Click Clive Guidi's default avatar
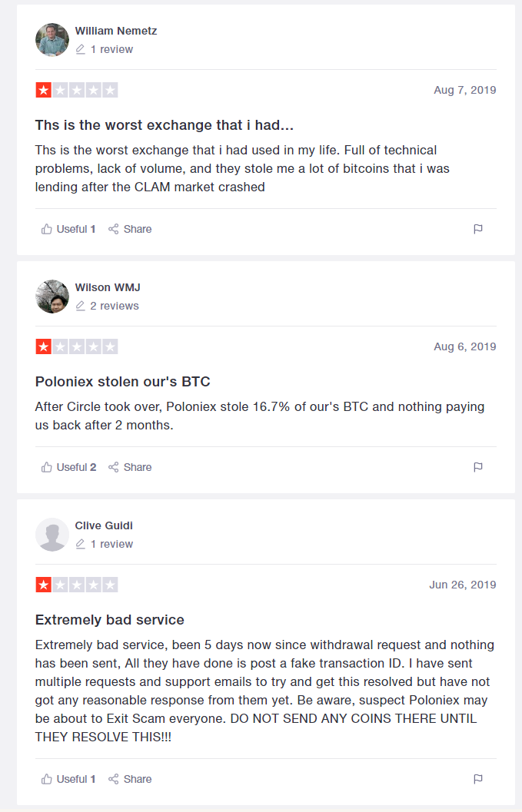522x812 pixels. [x=52, y=535]
